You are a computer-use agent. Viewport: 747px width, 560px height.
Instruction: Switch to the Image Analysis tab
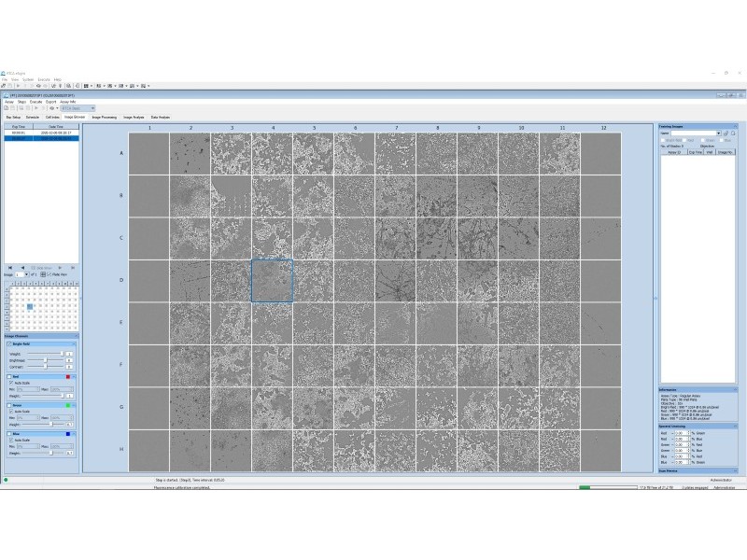click(x=134, y=118)
